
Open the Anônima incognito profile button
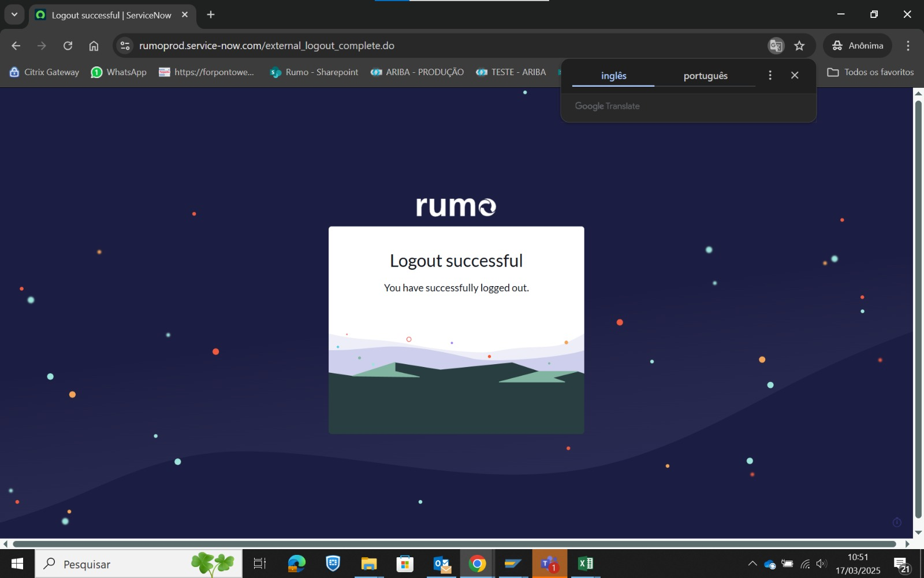(x=858, y=46)
